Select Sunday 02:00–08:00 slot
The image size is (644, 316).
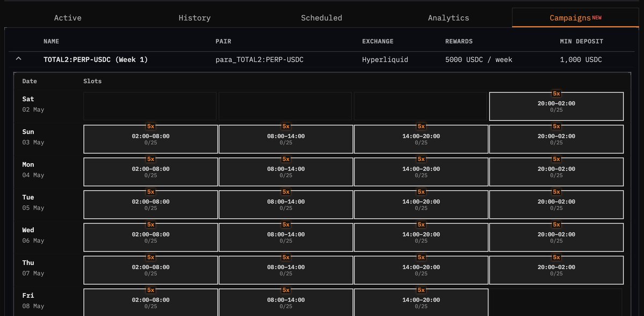click(151, 139)
